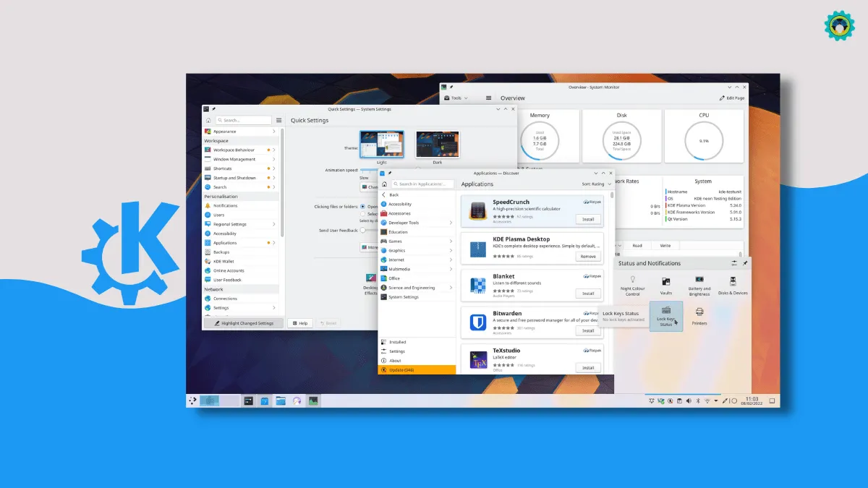Pin the Status and Notifications popup
The image size is (868, 488).
745,263
